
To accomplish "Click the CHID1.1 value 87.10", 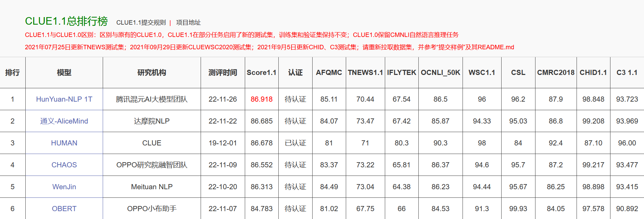I will pyautogui.click(x=593, y=143).
